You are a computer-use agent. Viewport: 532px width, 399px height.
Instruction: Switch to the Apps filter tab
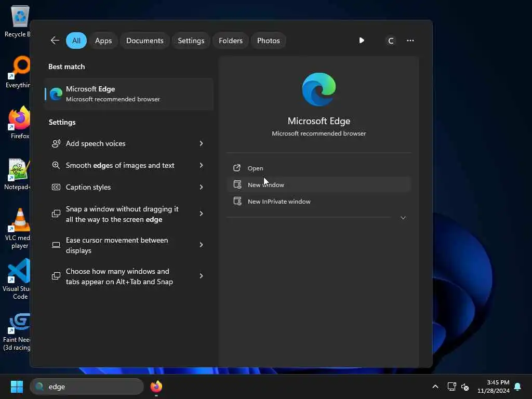(x=103, y=41)
